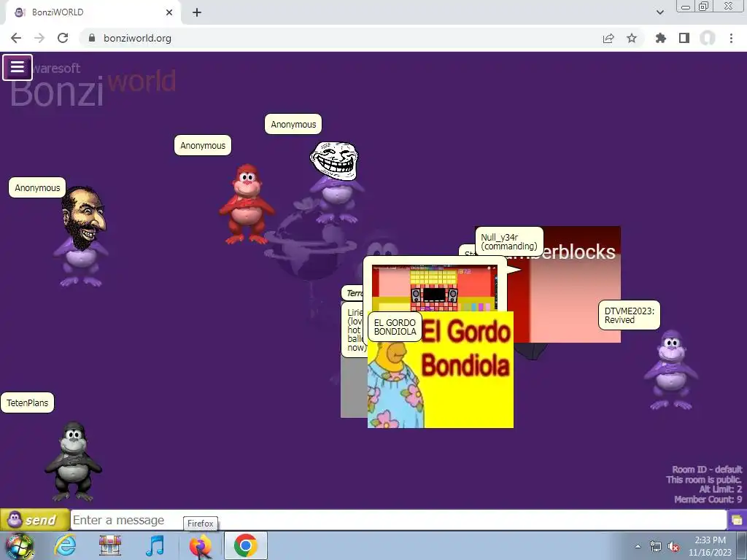Click the Chrome taskbar icon
The image size is (747, 560).
pyautogui.click(x=245, y=545)
